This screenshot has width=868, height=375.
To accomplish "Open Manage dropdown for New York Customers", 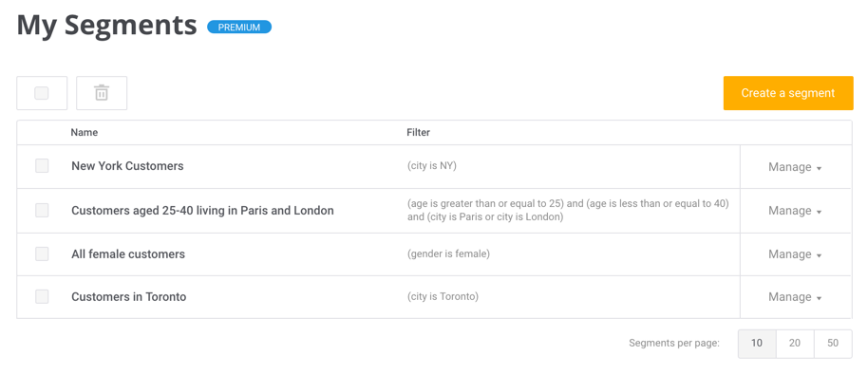I will 795,167.
